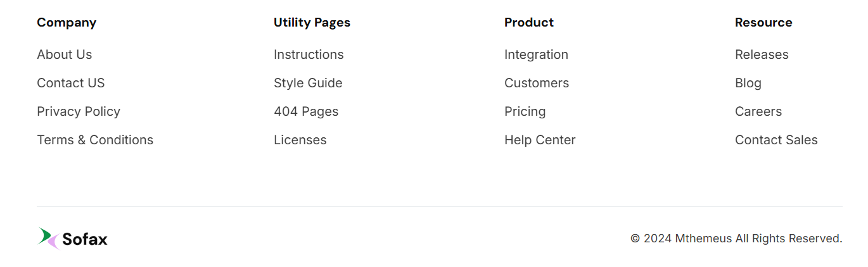Open the Help Center link

[540, 140]
